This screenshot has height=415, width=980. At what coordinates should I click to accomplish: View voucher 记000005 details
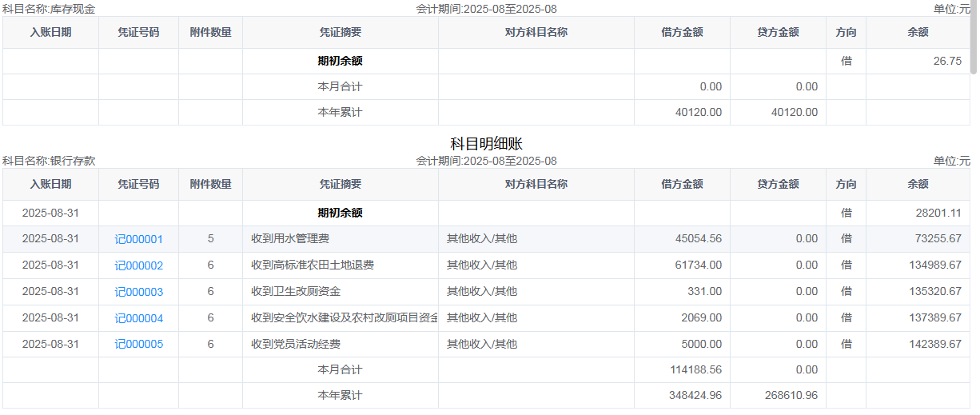point(138,345)
